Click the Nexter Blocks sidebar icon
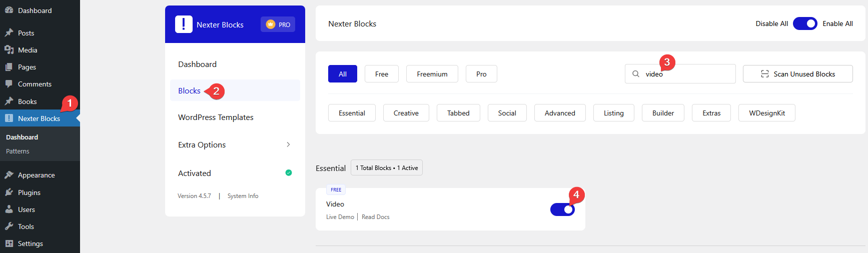The height and width of the screenshot is (253, 868). point(9,118)
